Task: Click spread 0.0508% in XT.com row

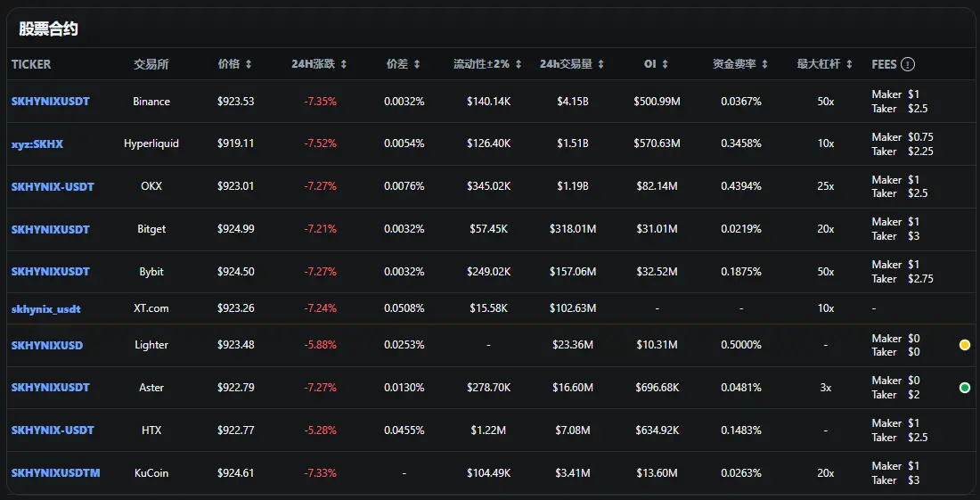Action: 404,308
